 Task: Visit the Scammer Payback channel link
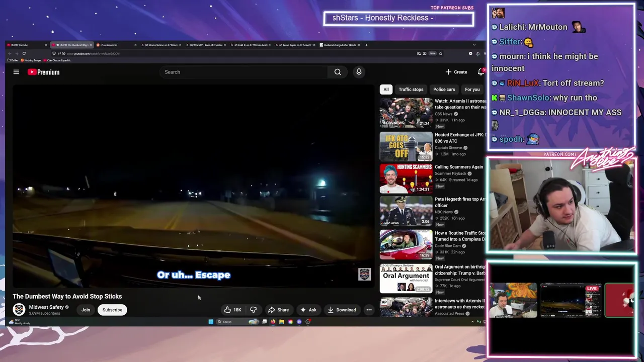pos(450,173)
